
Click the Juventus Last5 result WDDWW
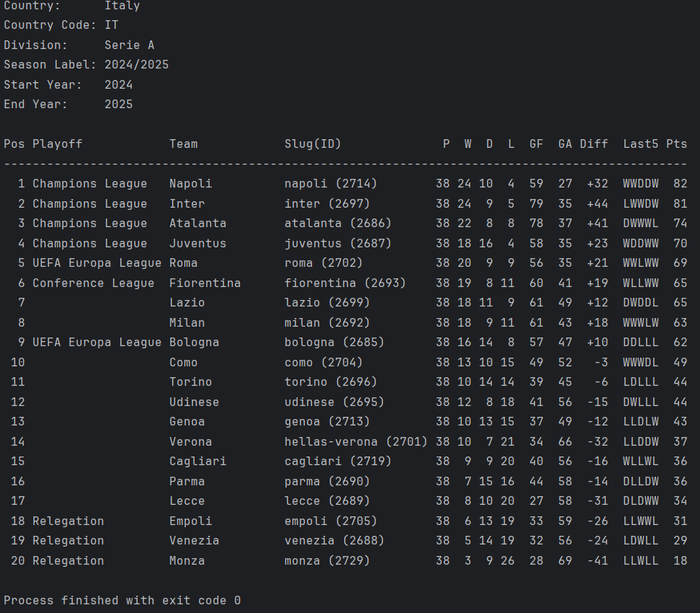[x=640, y=243]
